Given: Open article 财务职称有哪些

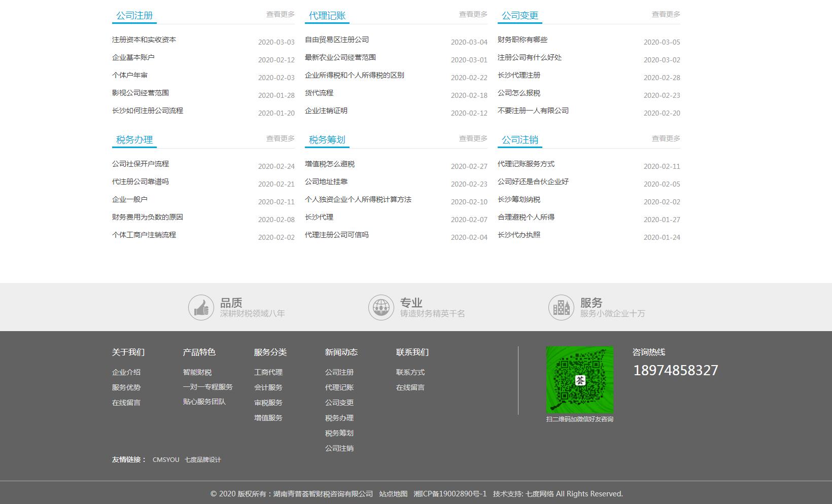Looking at the screenshot, I should tap(523, 40).
